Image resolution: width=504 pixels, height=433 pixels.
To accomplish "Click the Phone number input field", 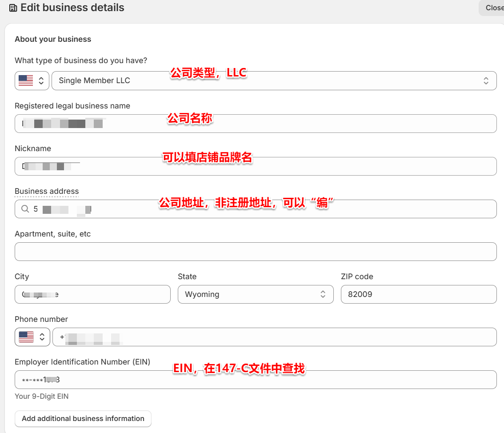I will pos(275,337).
